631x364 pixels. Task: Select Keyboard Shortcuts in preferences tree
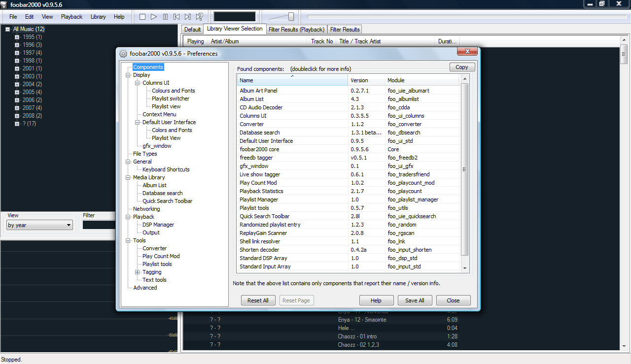166,169
